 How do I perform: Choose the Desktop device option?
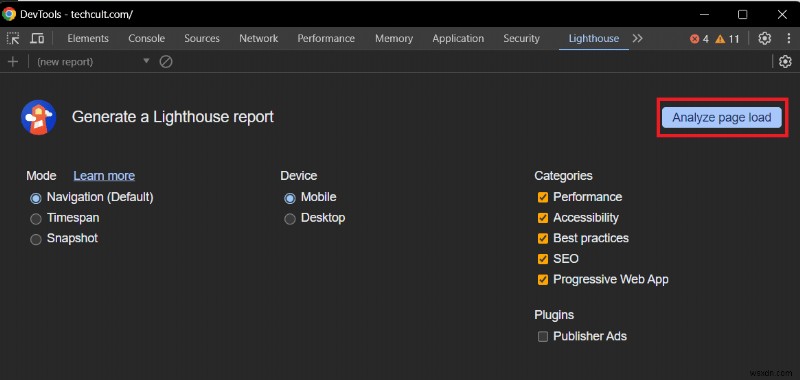[x=290, y=219]
